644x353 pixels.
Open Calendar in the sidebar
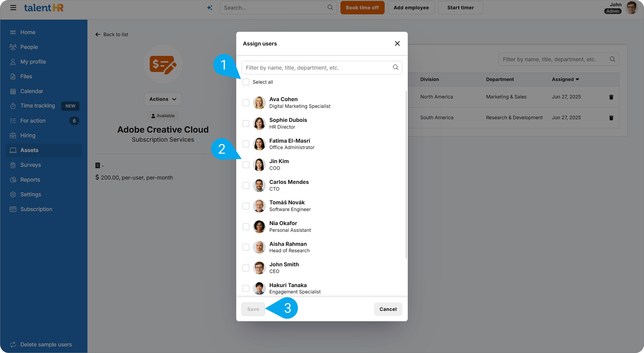coord(44,91)
